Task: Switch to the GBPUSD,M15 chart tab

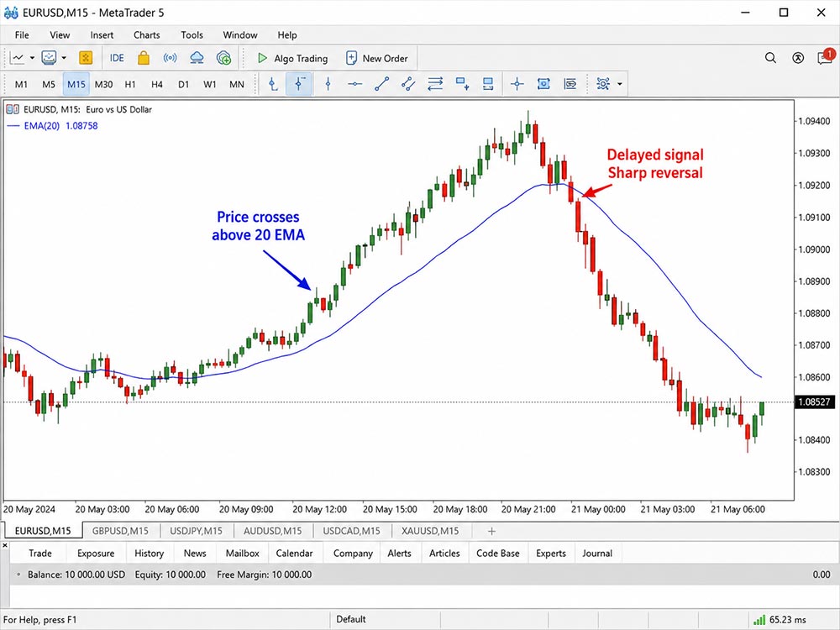Action: (x=120, y=531)
